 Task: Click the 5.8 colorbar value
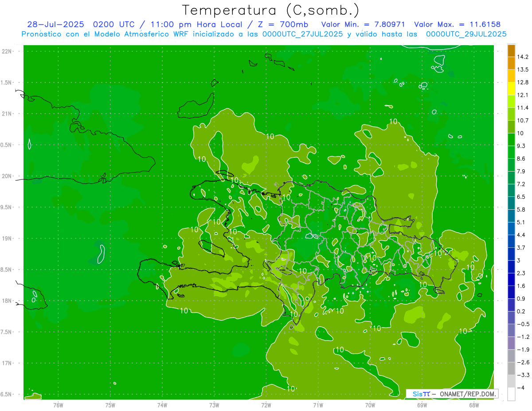521,209
